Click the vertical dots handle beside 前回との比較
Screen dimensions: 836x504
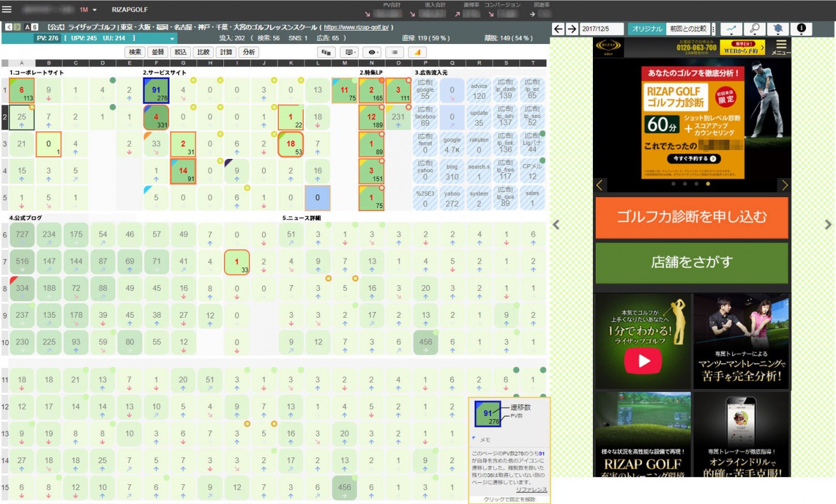713,29
